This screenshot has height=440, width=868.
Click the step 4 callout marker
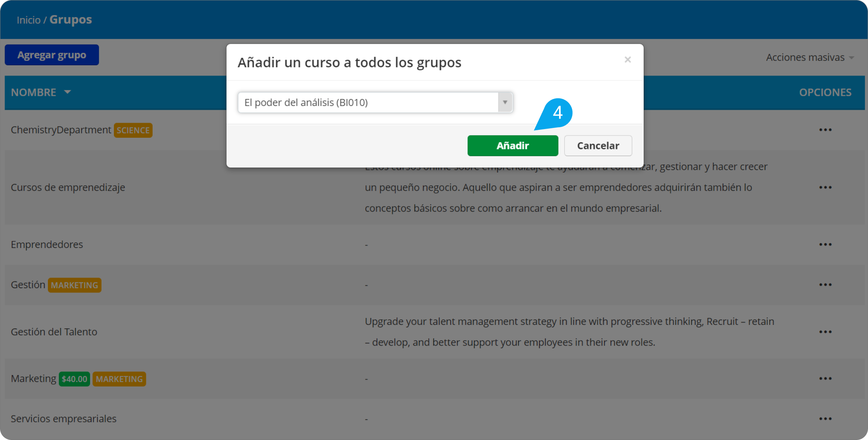[557, 112]
